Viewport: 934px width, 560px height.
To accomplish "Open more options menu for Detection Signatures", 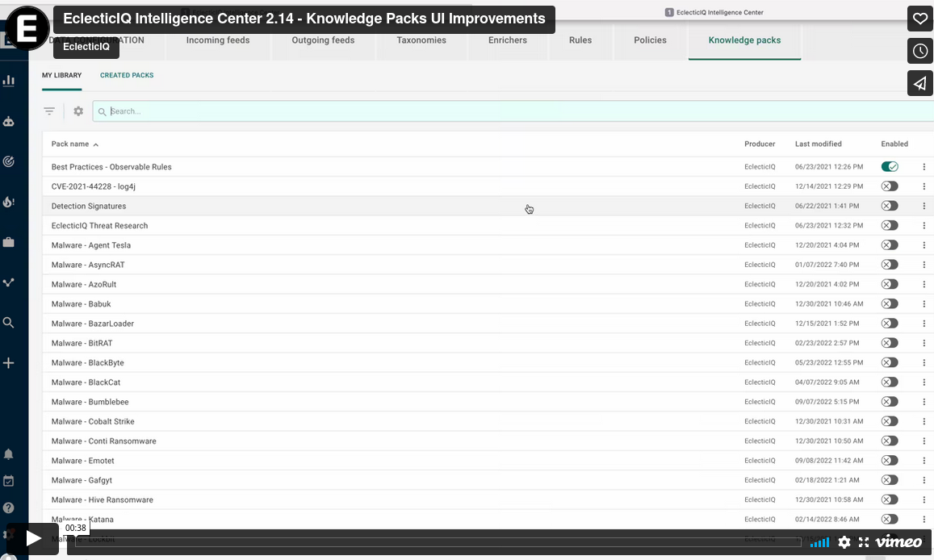I will 924,207.
